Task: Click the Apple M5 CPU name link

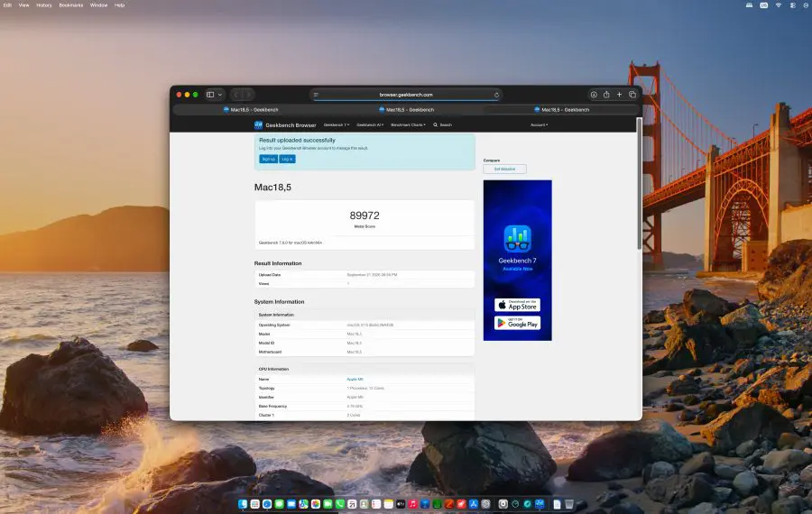Action: tap(355, 380)
